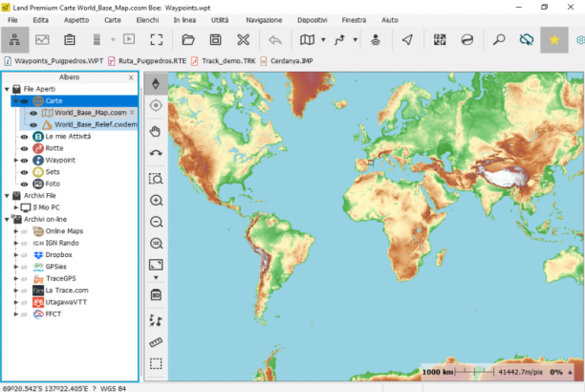Toggle visibility eye of Online Maps

point(24,231)
